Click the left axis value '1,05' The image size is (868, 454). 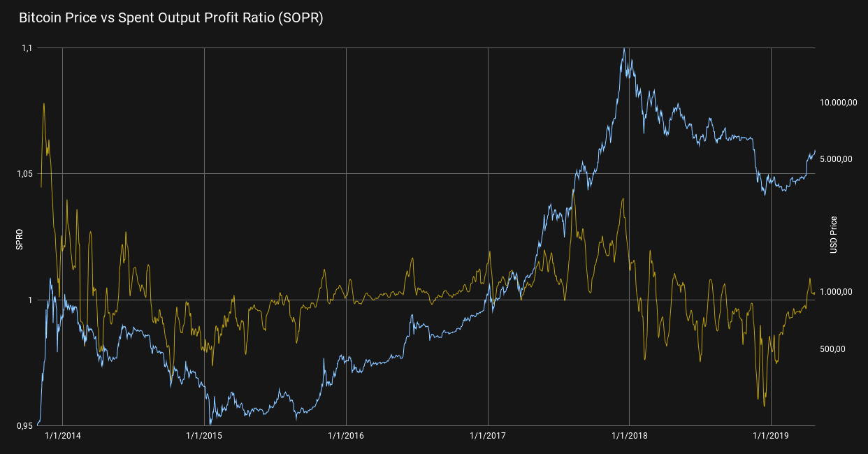click(25, 174)
